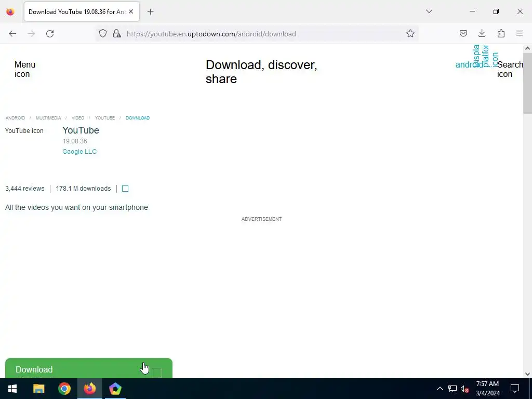Image resolution: width=532 pixels, height=399 pixels.
Task: Open the extensions puzzle icon
Action: coord(501,33)
